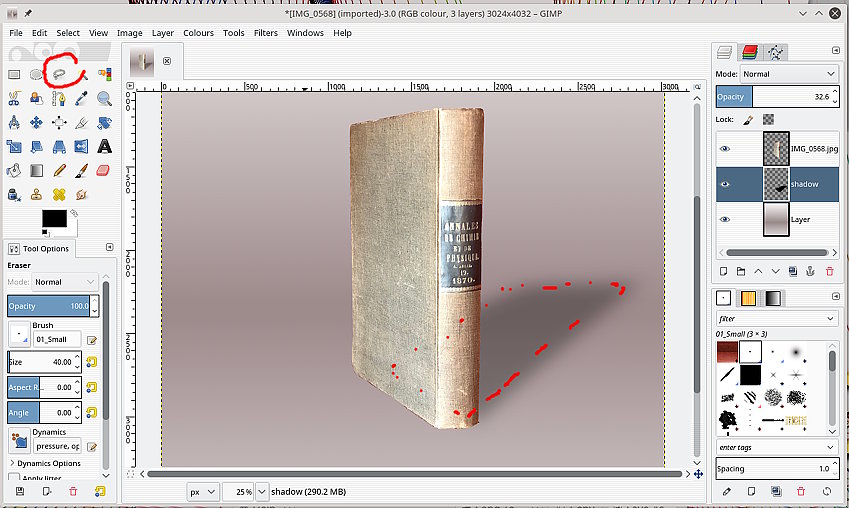Delete the selected layer
849x508 pixels.
[x=830, y=271]
